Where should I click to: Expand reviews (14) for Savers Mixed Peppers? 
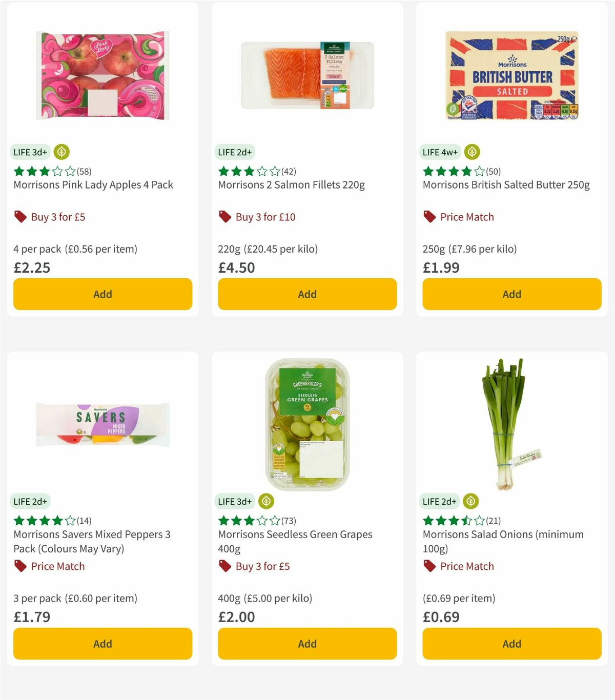point(83,521)
